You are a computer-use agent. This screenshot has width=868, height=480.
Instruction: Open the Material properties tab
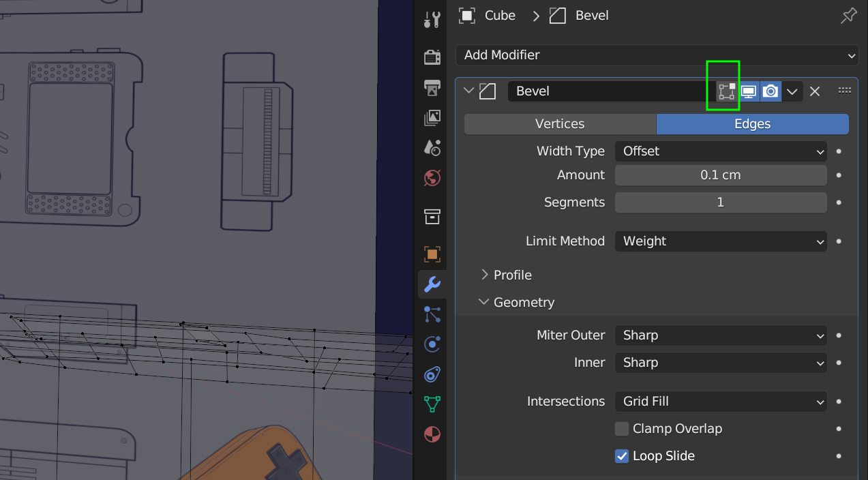[432, 434]
